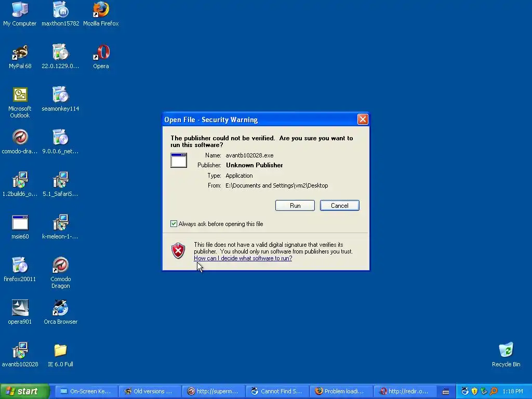The height and width of the screenshot is (399, 532).
Task: Click the Unknown Publisher text
Action: [255, 165]
